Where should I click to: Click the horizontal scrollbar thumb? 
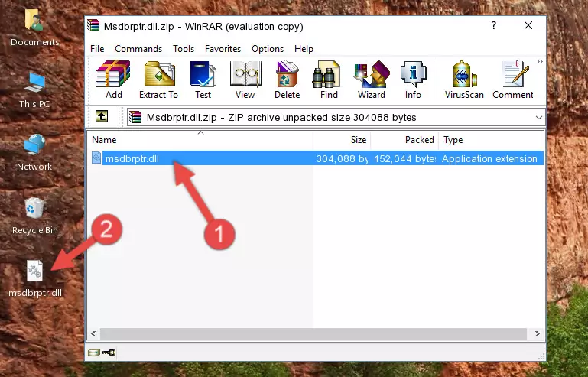pos(313,333)
